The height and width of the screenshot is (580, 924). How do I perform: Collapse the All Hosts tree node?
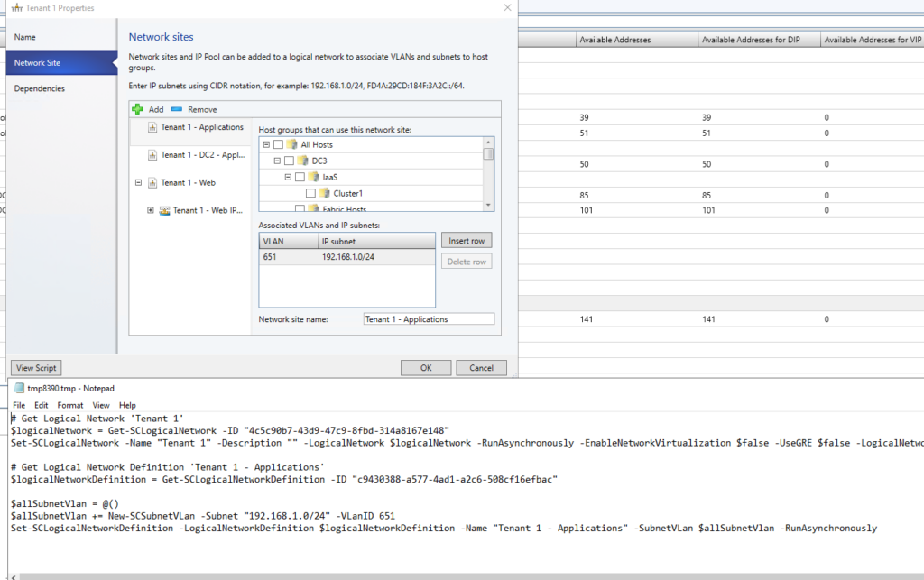pos(266,144)
